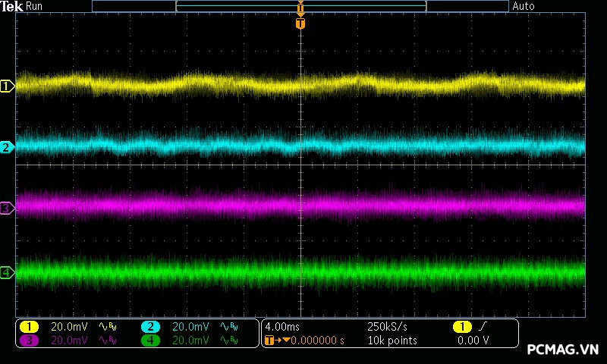Viewport: 607px width, 364px height.
Task: Select the green channel 4 badge
Action: click(150, 340)
